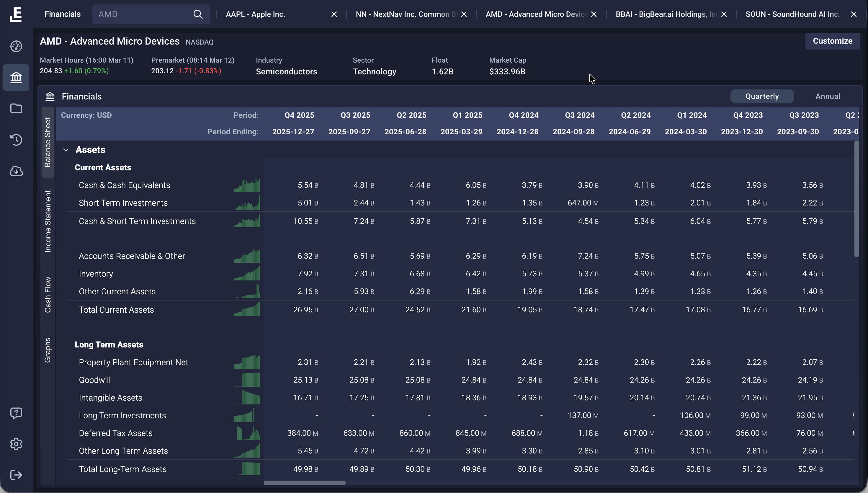Click the Financials bank icon in sidebar
The width and height of the screenshot is (868, 493).
(16, 78)
